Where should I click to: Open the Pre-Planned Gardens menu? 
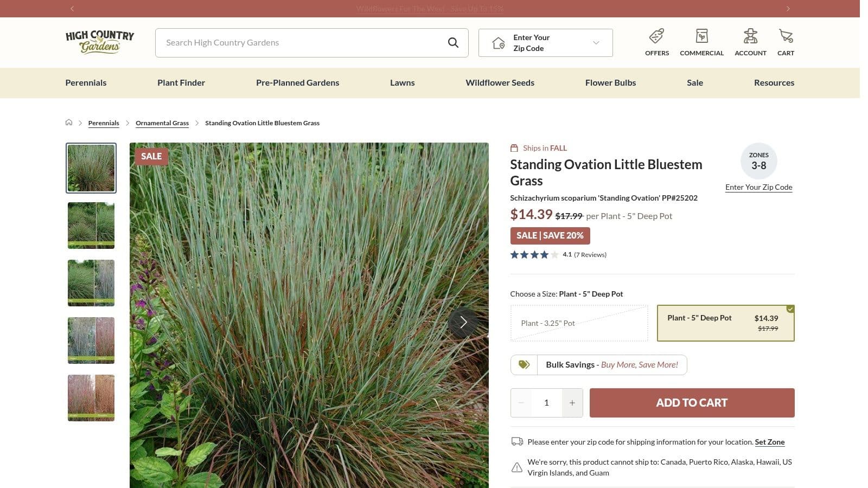[x=297, y=83]
